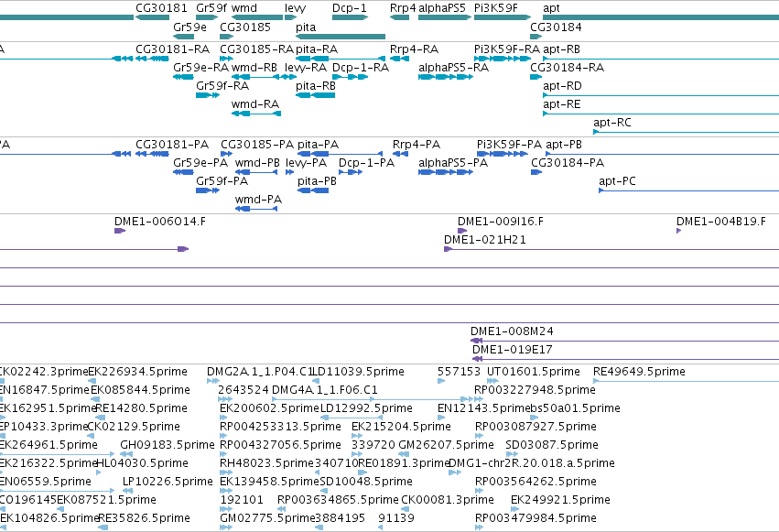779x532 pixels.
Task: Click the Gr59e gene label
Action: pyautogui.click(x=189, y=27)
